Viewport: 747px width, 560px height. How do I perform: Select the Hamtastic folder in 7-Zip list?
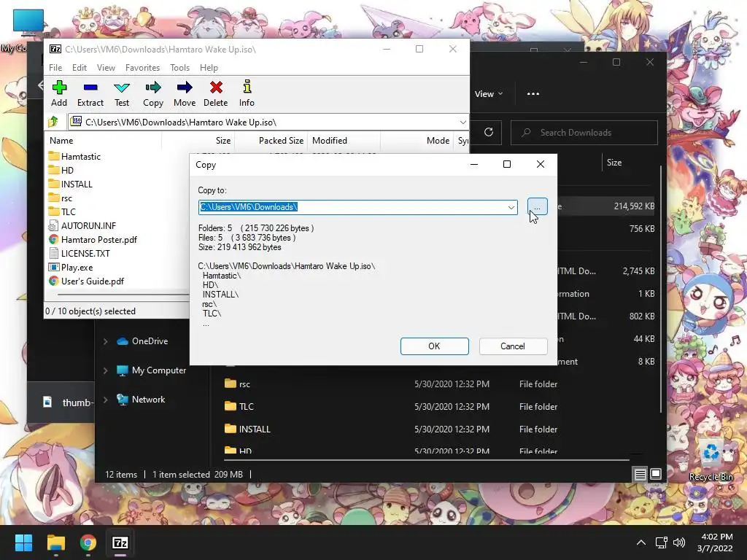(x=75, y=156)
